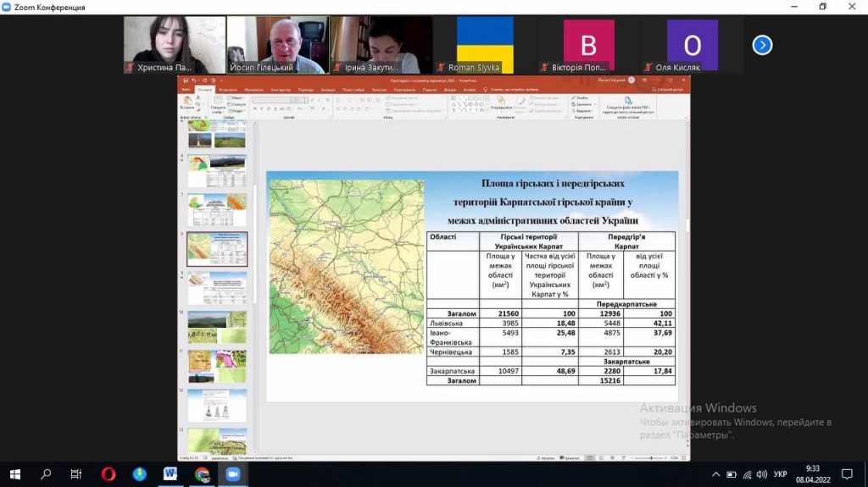The width and height of the screenshot is (868, 487).
Task: Open Opera browser from the taskbar
Action: point(108,473)
